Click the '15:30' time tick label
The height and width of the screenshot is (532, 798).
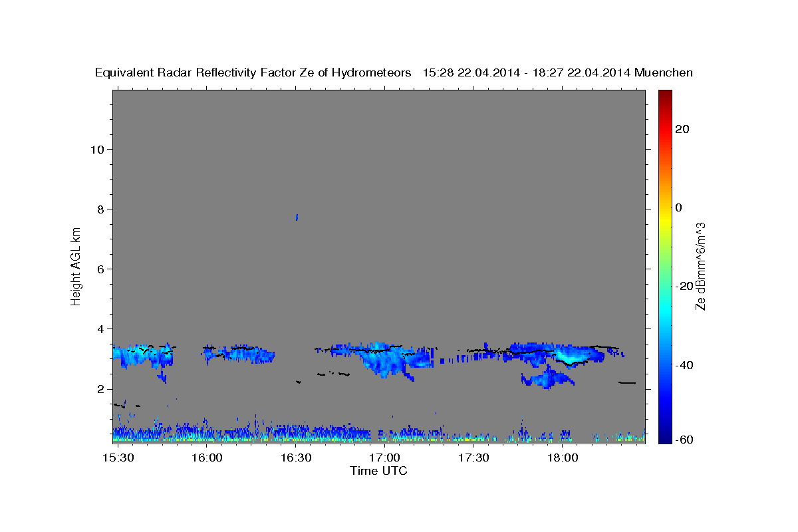tap(118, 458)
